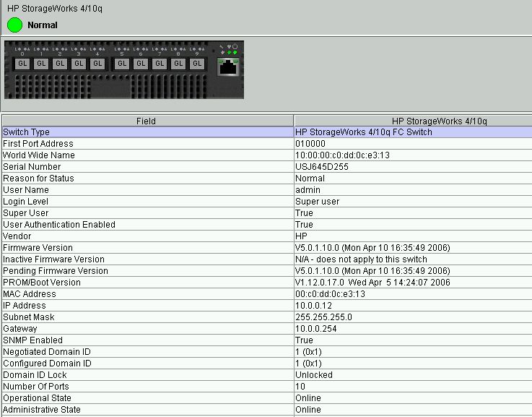Select GL port 4 on the faceplate

tap(97, 64)
